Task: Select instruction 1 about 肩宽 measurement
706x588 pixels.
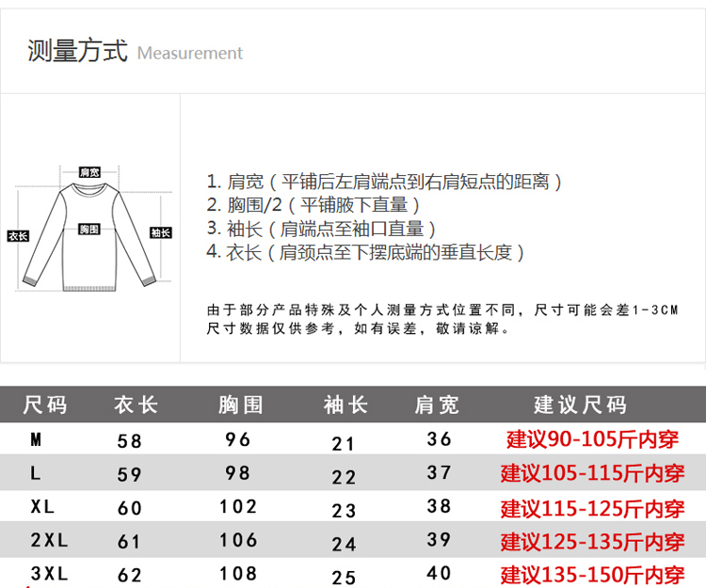Action: point(384,182)
